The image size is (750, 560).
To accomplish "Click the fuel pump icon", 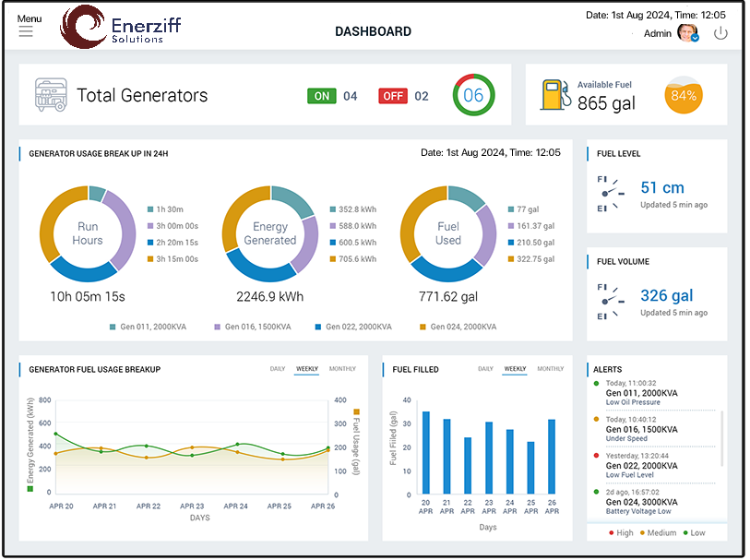I will pyautogui.click(x=554, y=95).
